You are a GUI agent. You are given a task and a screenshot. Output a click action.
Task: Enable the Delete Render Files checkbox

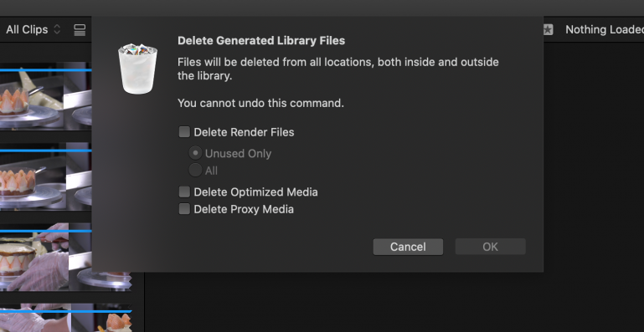184,132
